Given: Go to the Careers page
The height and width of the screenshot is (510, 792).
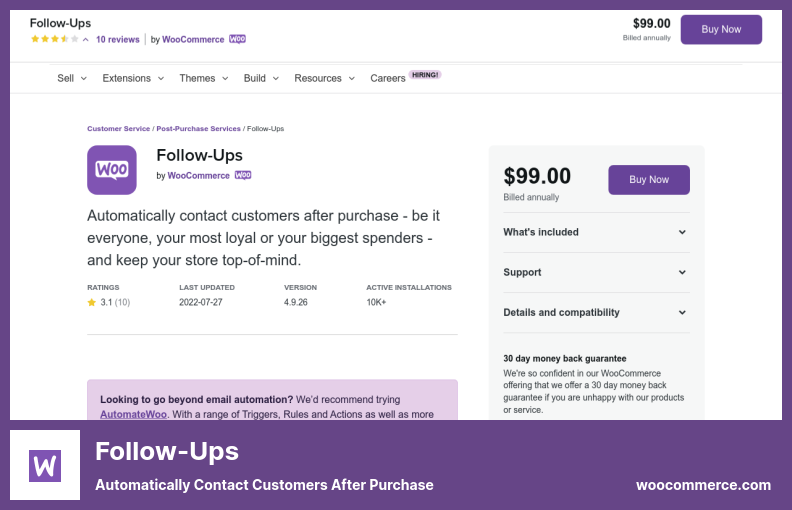Looking at the screenshot, I should (388, 78).
